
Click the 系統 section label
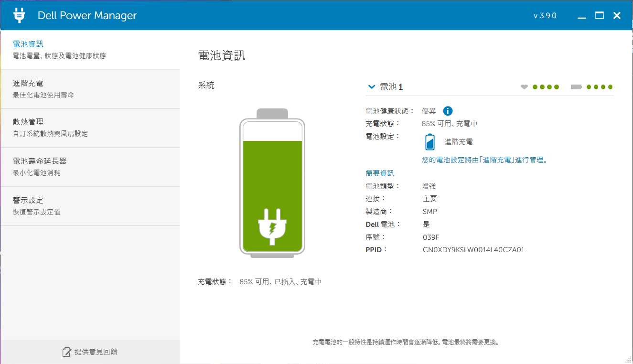pyautogui.click(x=206, y=86)
